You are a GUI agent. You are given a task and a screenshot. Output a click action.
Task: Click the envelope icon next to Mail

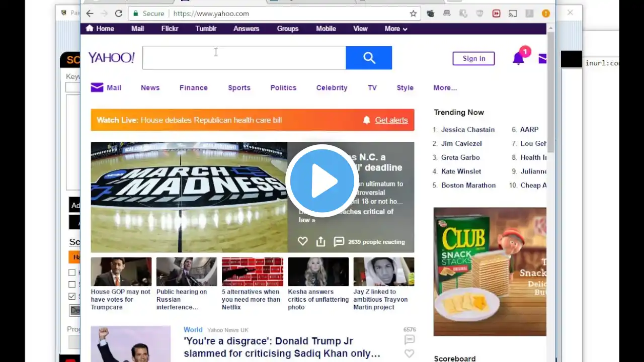point(97,87)
